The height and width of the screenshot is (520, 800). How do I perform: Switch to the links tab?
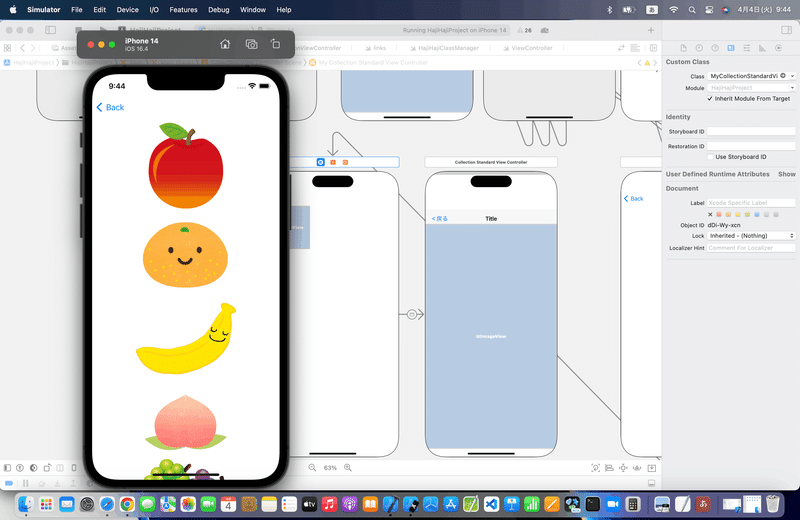coord(375,48)
